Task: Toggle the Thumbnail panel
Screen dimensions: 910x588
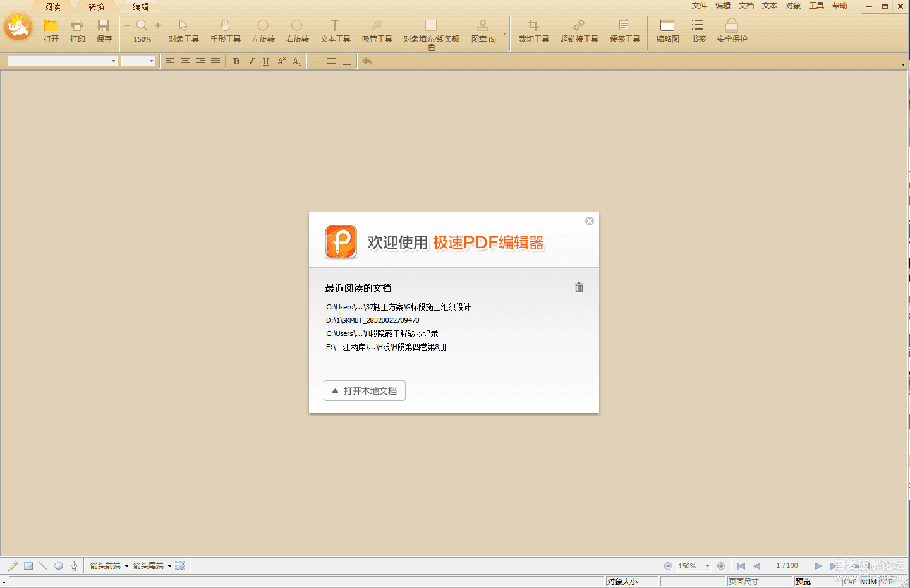Action: [x=667, y=26]
